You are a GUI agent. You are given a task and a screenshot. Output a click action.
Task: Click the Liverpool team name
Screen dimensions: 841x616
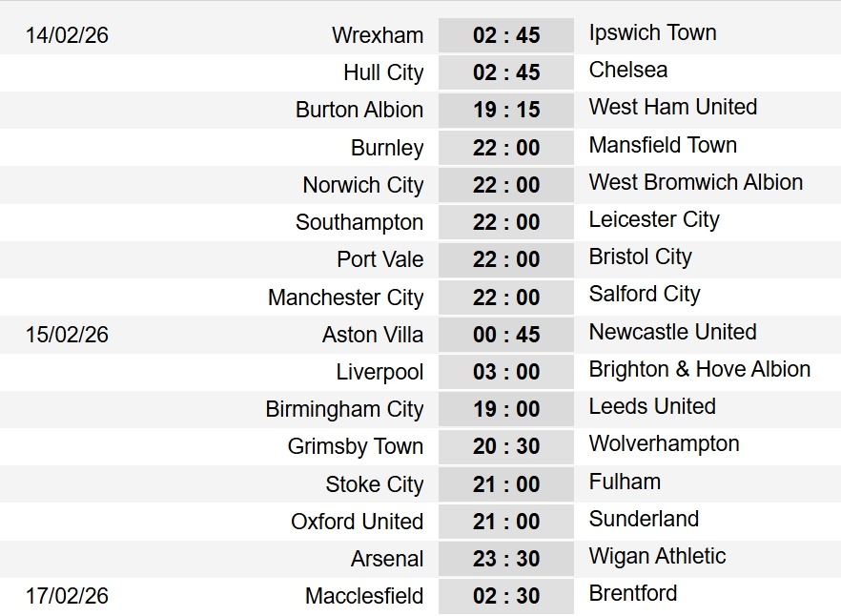[379, 372]
